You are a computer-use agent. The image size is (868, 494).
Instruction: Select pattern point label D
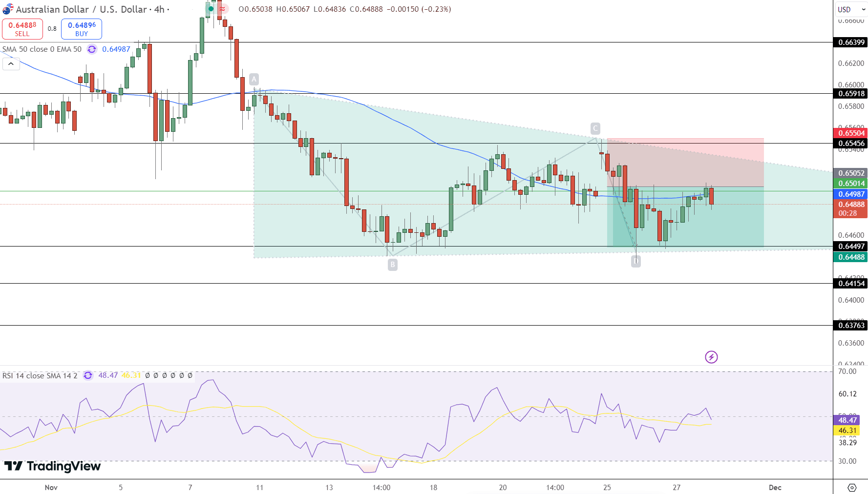(x=635, y=261)
